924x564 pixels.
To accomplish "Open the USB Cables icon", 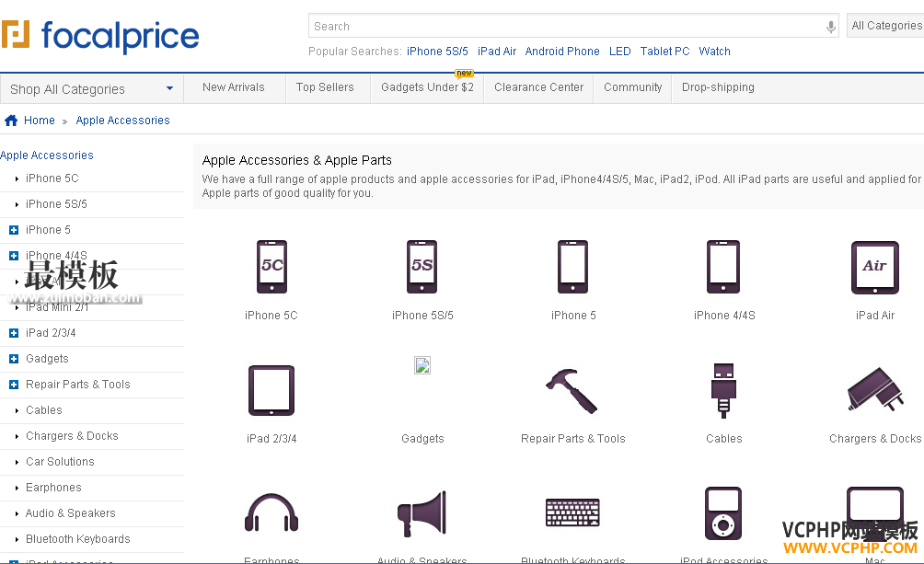I will coord(723,391).
